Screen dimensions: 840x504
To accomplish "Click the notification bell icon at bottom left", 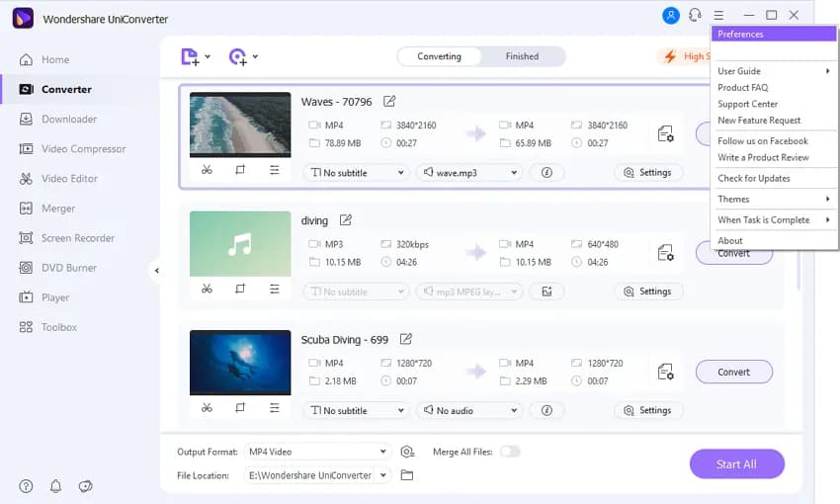I will (55, 486).
